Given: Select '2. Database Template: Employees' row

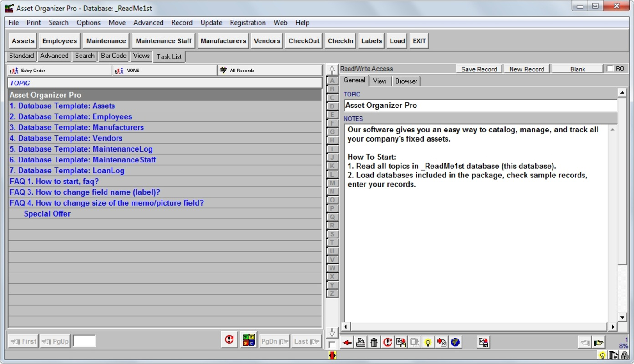Looking at the screenshot, I should [165, 117].
